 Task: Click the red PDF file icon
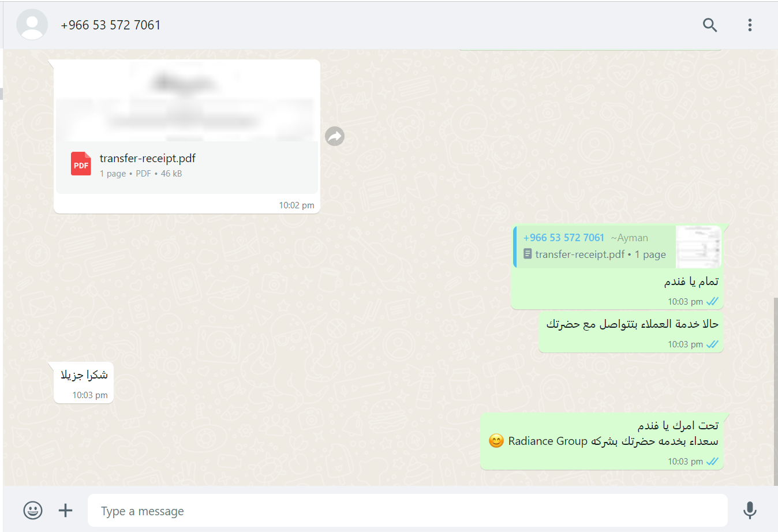[x=81, y=164]
